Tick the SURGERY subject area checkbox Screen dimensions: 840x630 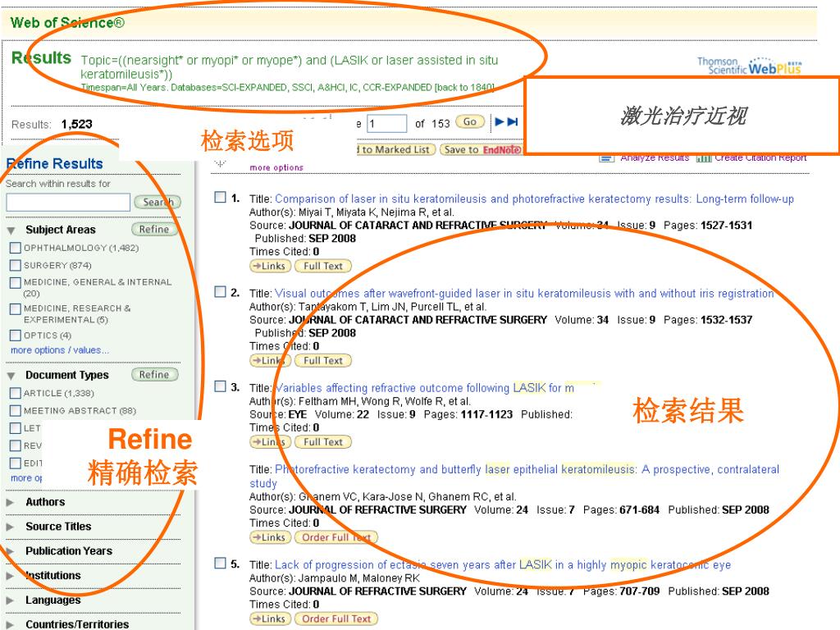tap(16, 265)
